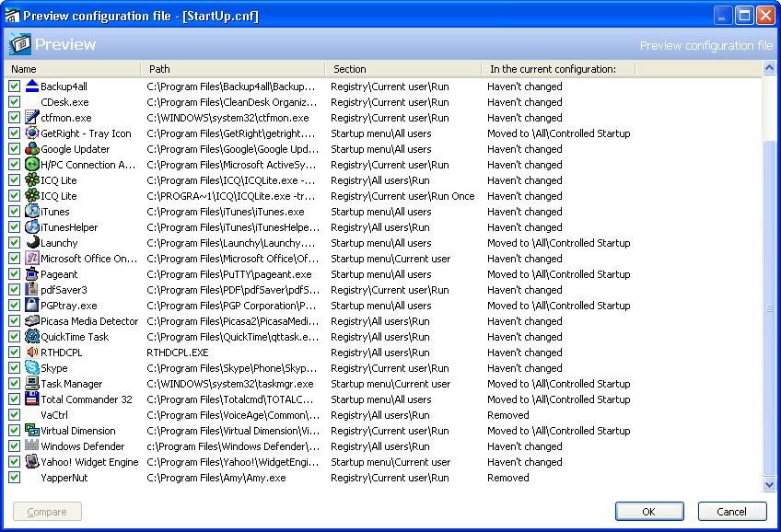Click the Picasa Media Detector icon

[x=32, y=321]
